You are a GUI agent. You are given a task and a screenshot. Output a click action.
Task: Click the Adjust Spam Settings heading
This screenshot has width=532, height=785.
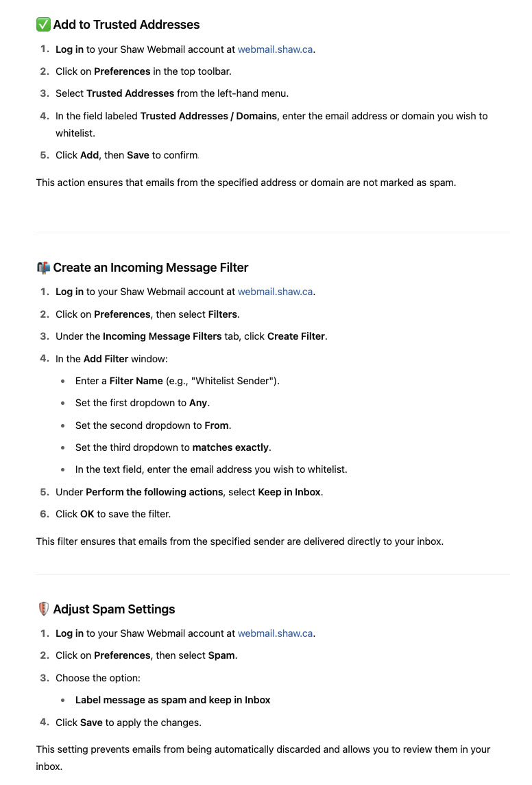point(114,609)
